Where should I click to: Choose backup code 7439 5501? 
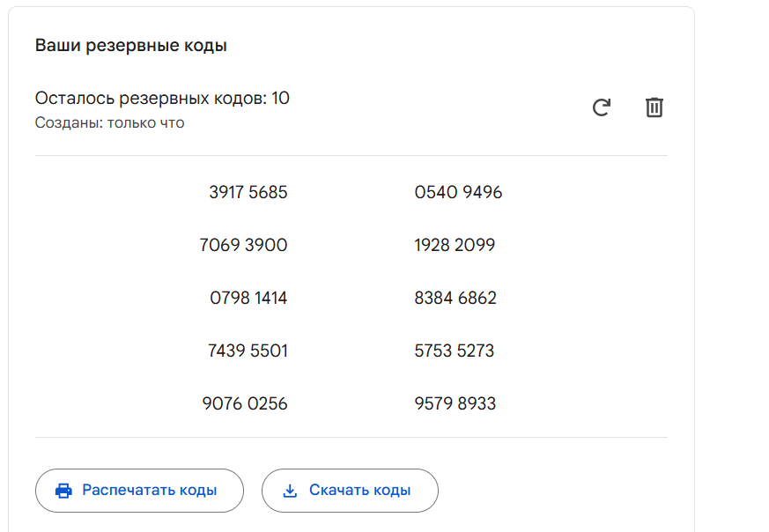point(248,351)
